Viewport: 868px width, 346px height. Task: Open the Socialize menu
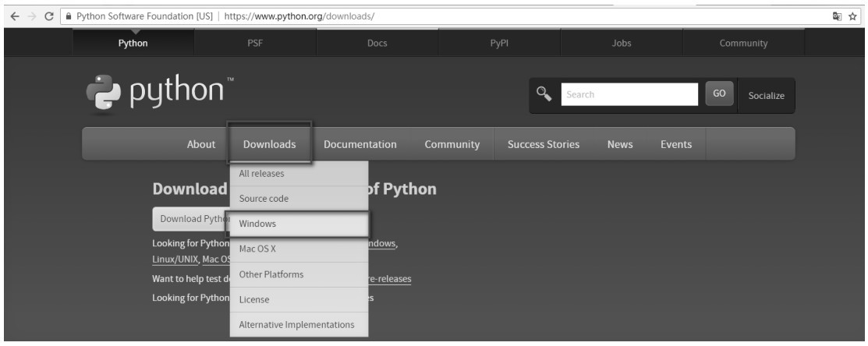[x=766, y=96]
